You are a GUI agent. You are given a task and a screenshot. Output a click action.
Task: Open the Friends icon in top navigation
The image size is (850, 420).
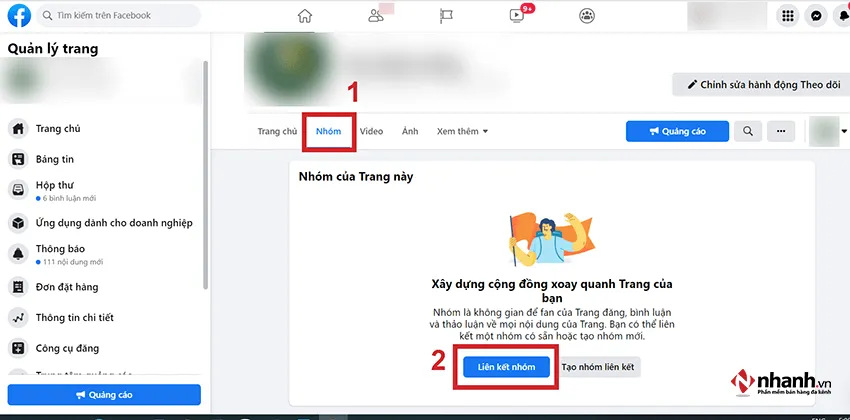(x=376, y=16)
